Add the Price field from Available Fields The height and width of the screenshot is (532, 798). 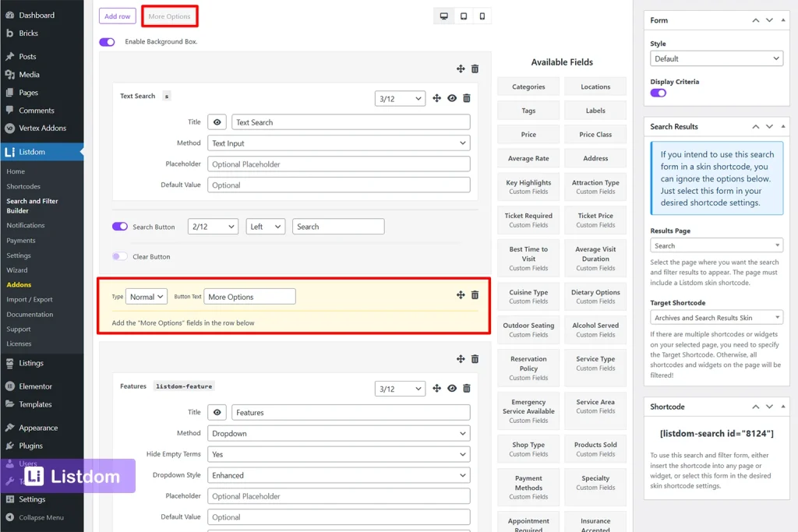(528, 134)
